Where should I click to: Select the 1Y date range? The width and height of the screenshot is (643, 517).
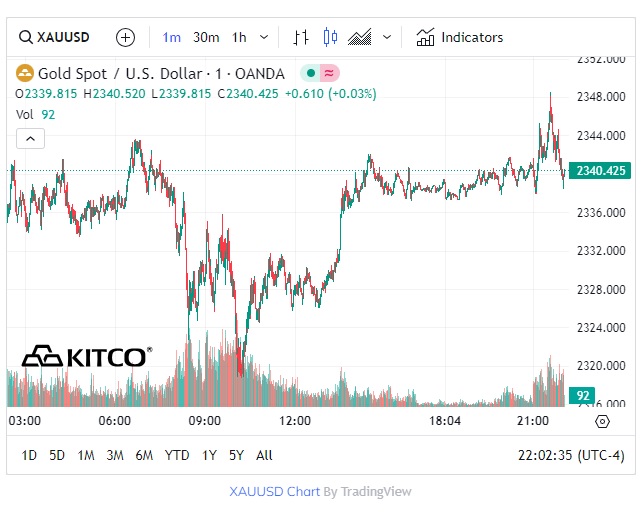coord(209,455)
